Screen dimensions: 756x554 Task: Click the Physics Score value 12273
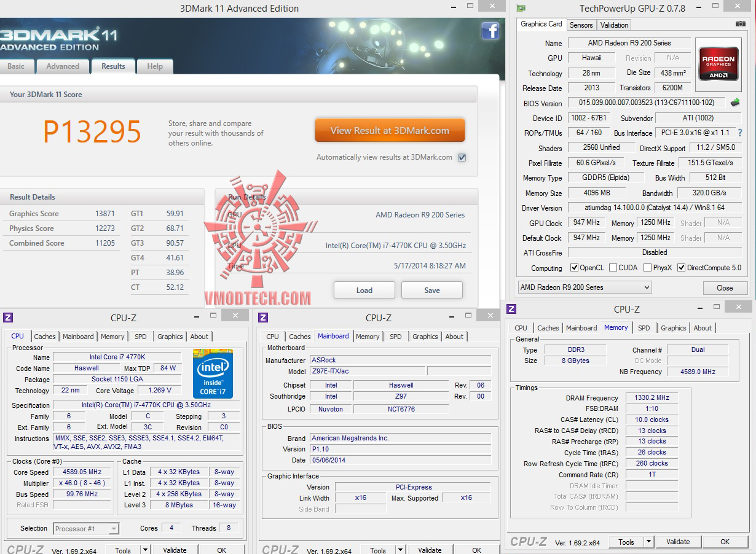point(104,228)
